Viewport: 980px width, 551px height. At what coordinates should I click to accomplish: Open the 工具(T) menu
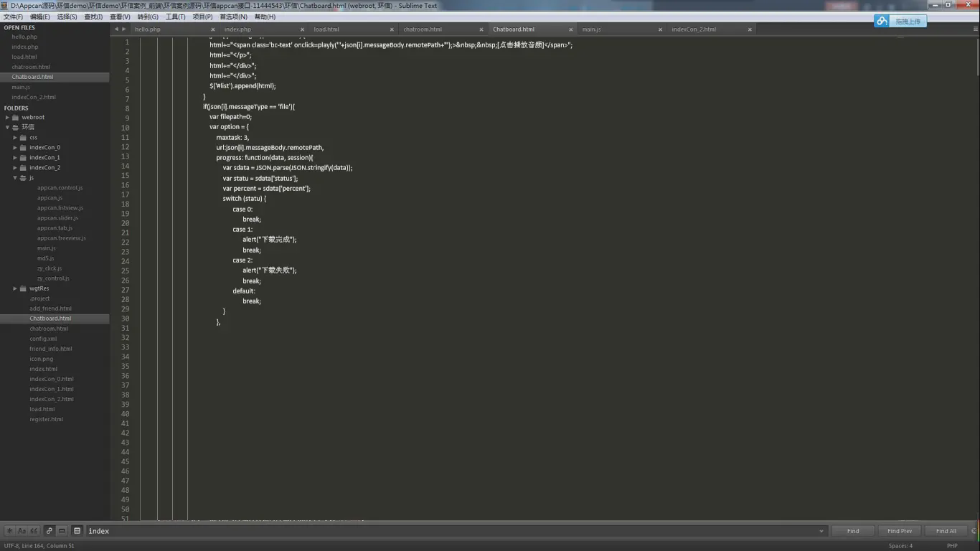point(175,17)
